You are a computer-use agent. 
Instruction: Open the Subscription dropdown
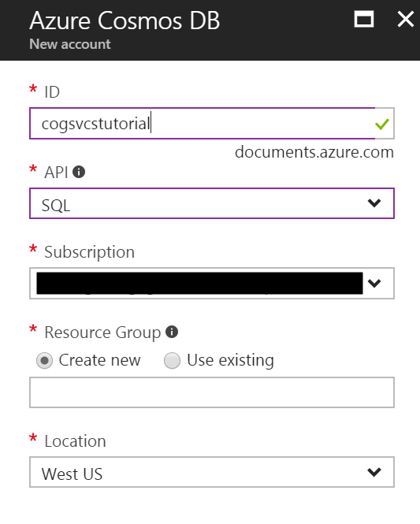point(212,284)
